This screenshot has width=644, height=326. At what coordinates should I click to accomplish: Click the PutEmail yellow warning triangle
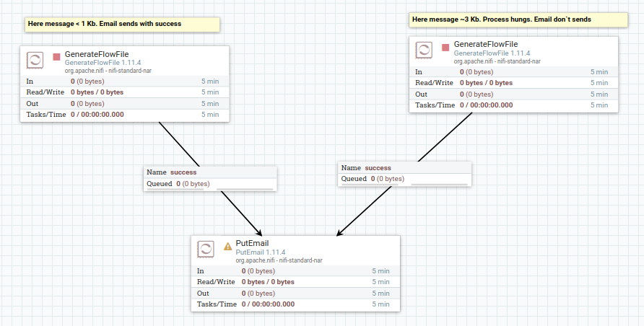[227, 247]
